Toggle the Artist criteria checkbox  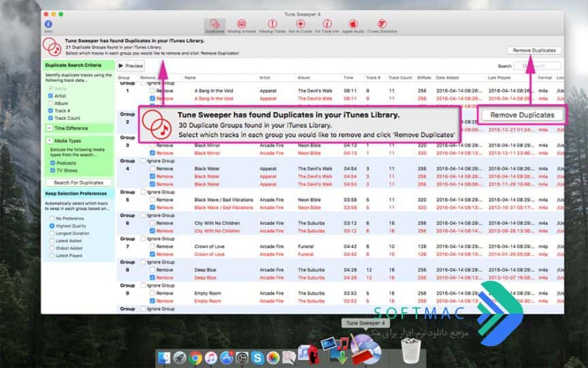click(x=50, y=96)
